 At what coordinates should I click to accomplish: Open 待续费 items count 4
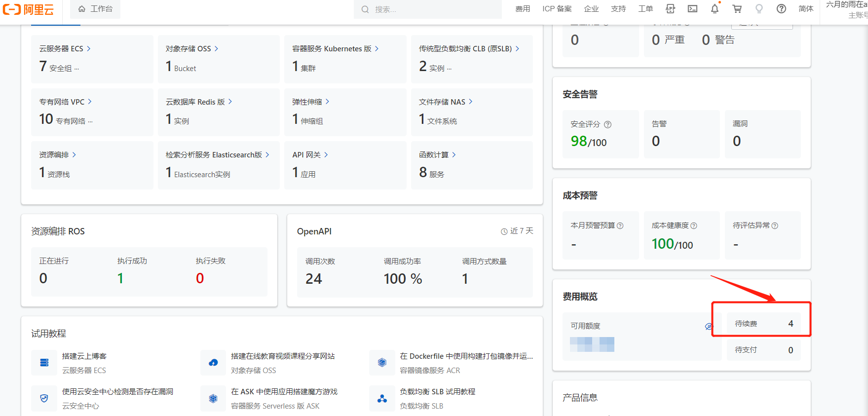[x=764, y=324]
